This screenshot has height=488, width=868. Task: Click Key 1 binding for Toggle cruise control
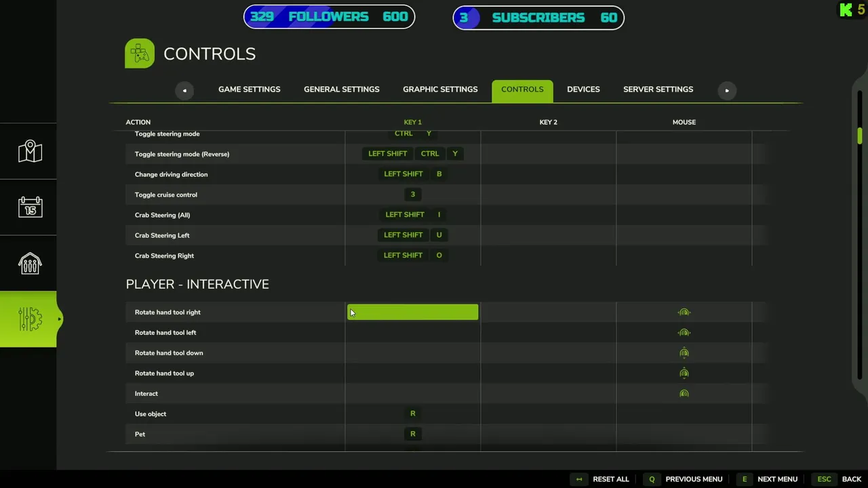[413, 195]
